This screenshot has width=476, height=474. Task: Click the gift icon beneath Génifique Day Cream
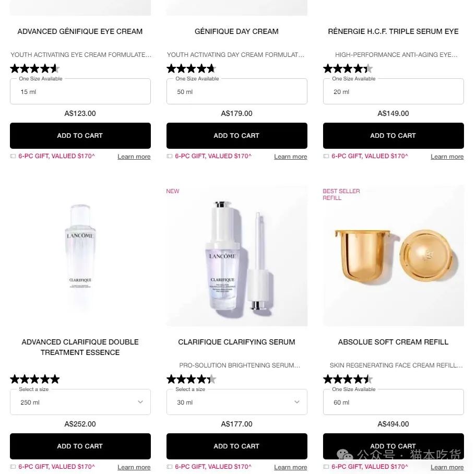click(170, 156)
